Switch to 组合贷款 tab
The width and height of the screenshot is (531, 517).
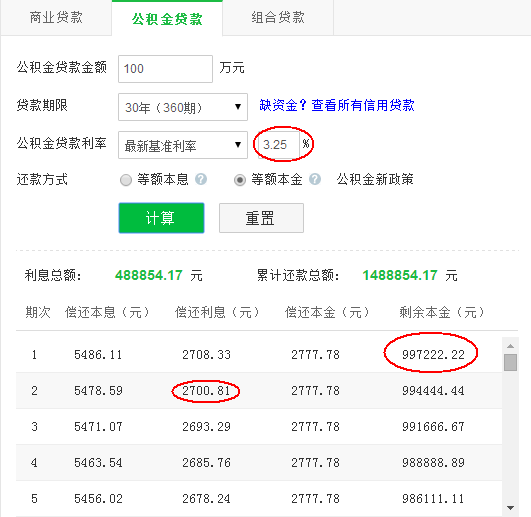[x=278, y=18]
